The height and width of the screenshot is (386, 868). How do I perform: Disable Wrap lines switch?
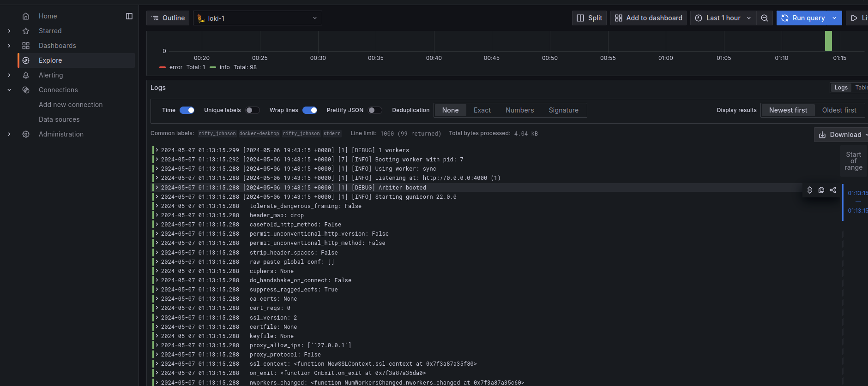310,110
